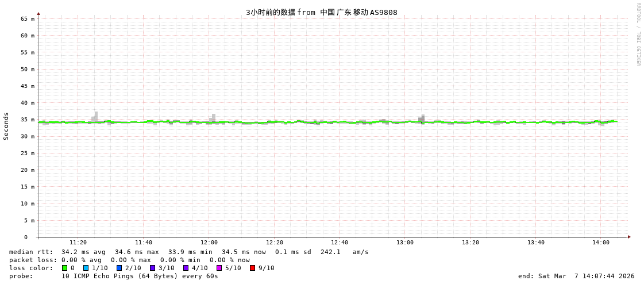Click the green 0 loss color swatch
This screenshot has width=644, height=284.
point(64,268)
